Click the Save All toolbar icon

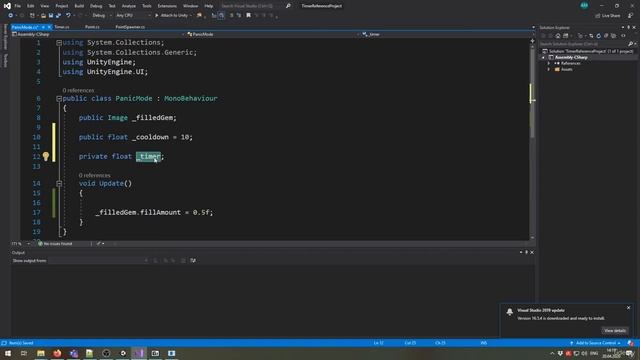point(58,16)
